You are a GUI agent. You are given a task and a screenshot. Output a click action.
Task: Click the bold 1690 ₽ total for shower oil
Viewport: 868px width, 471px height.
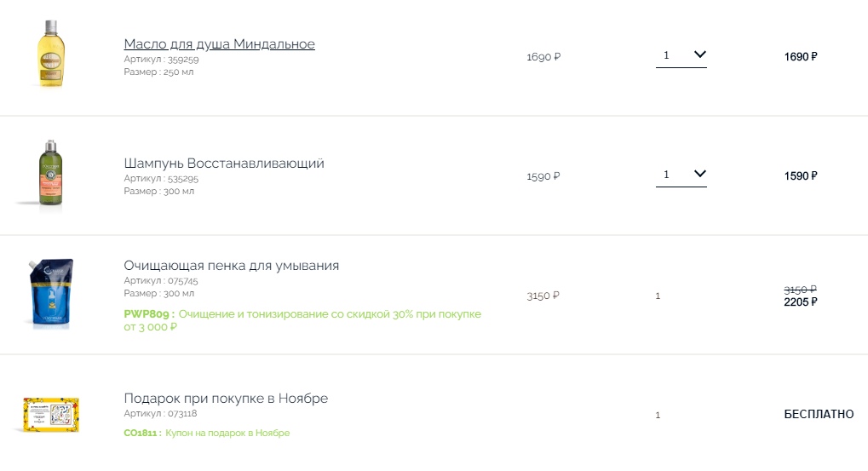pos(801,57)
